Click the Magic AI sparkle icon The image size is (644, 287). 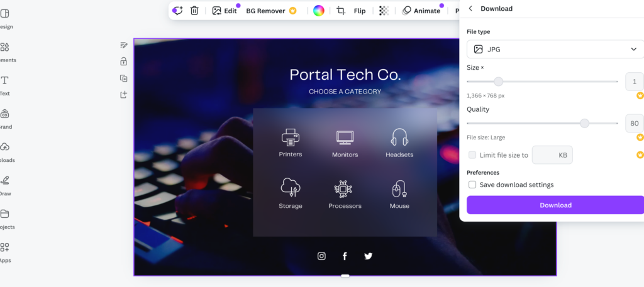click(178, 11)
